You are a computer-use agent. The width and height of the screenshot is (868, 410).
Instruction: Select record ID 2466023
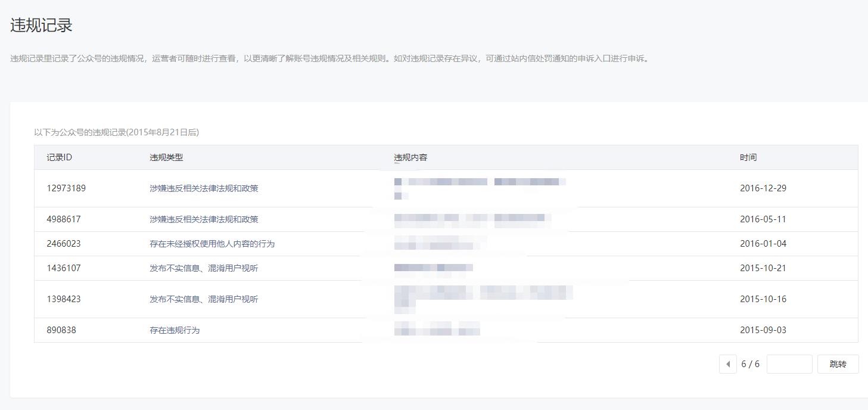coord(64,244)
